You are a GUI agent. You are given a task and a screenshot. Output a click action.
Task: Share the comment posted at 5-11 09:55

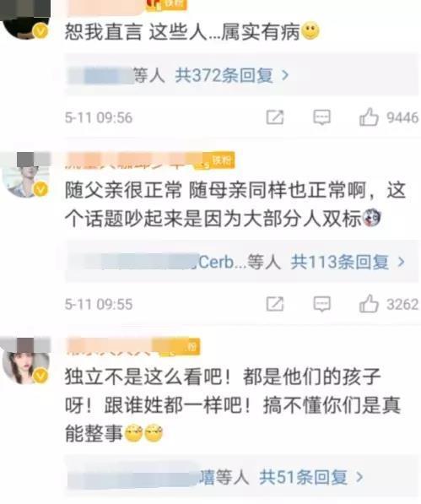tap(275, 304)
